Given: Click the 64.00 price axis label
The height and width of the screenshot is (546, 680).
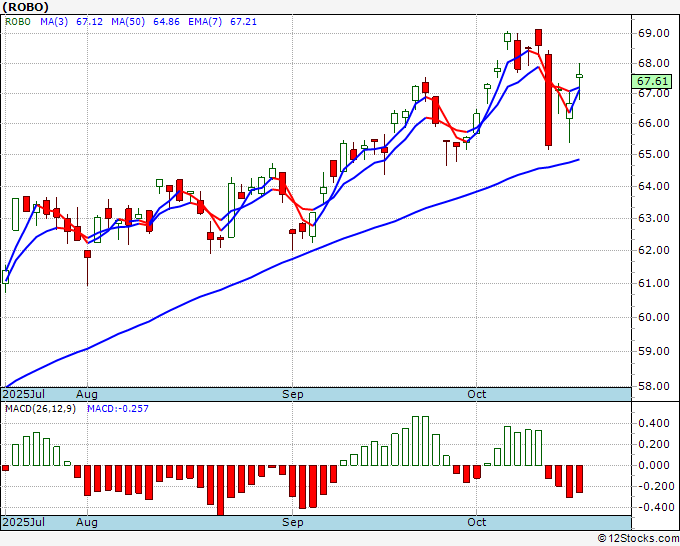Looking at the screenshot, I should pyautogui.click(x=653, y=186).
